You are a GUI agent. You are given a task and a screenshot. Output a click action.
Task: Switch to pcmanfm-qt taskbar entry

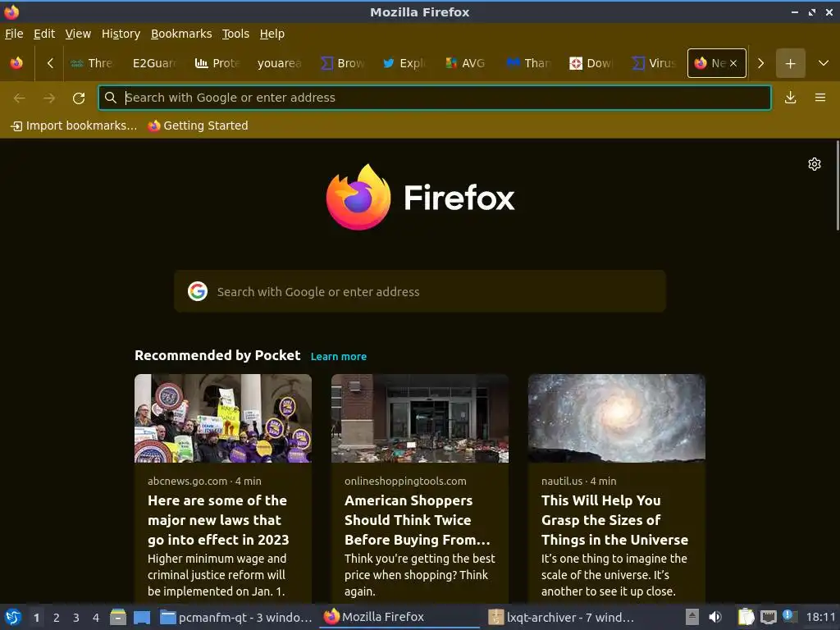tap(236, 617)
